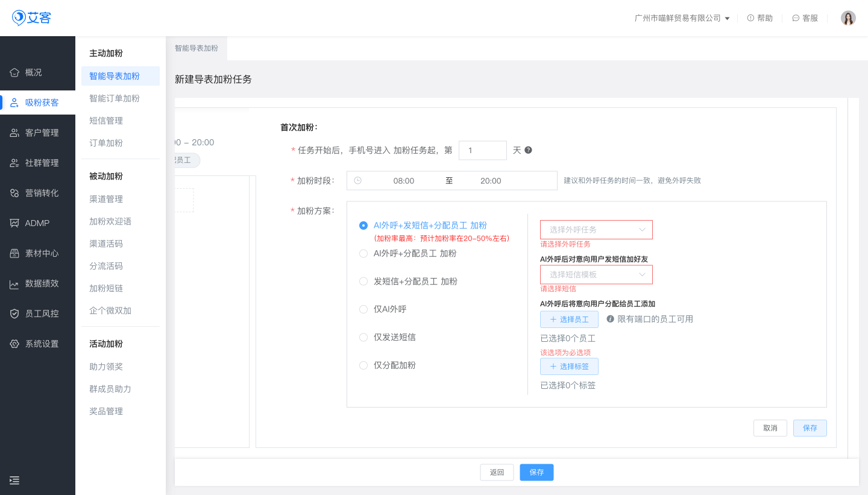Click the 营销转化 sidebar icon
The image size is (868, 495).
(x=14, y=193)
